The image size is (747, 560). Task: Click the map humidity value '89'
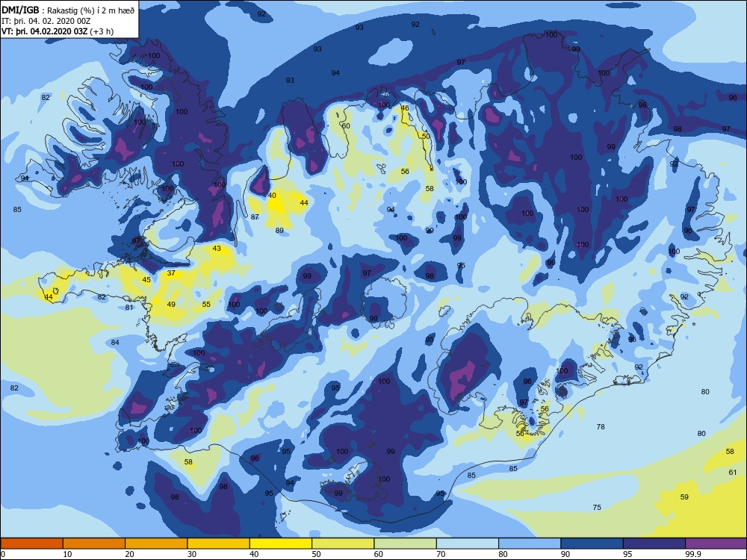tap(279, 230)
